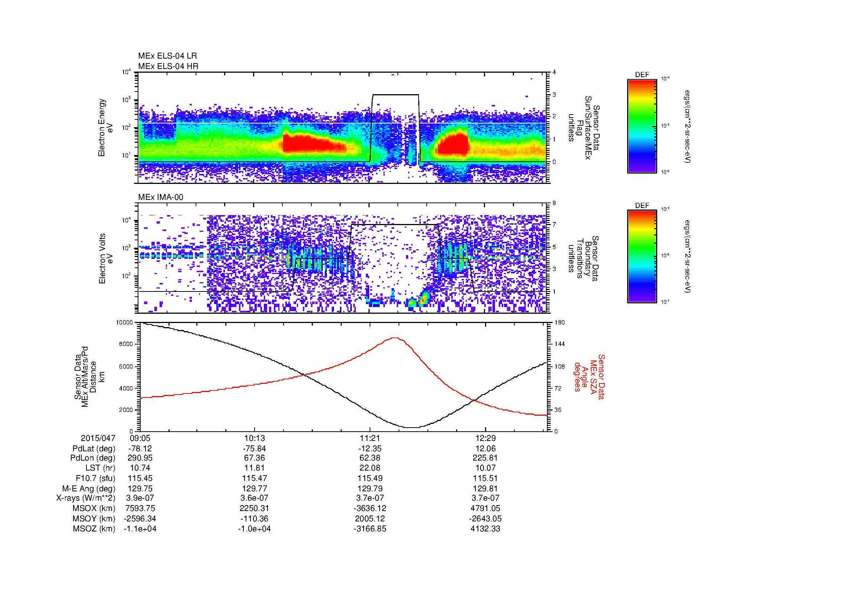Click the 'M-E Ang (deg)' row label

(89, 489)
